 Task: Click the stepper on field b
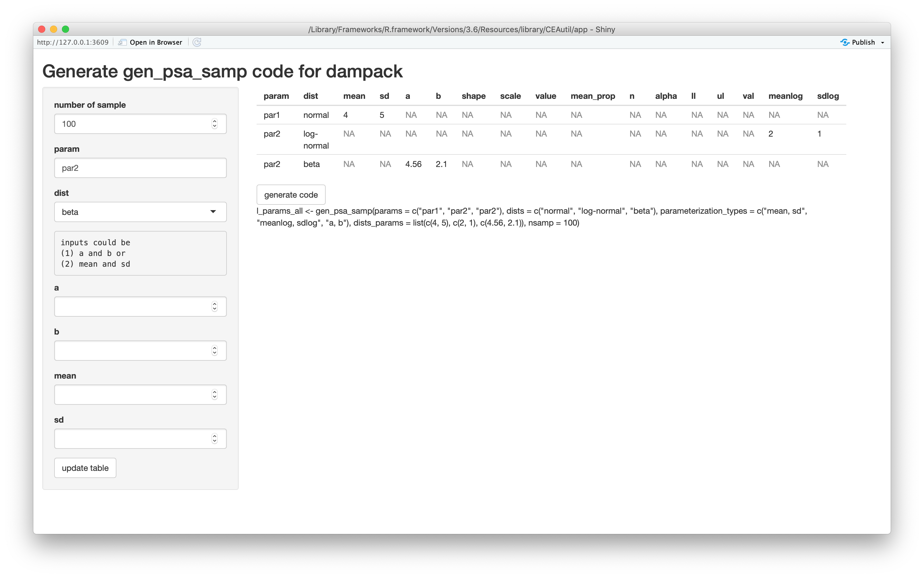tap(214, 351)
